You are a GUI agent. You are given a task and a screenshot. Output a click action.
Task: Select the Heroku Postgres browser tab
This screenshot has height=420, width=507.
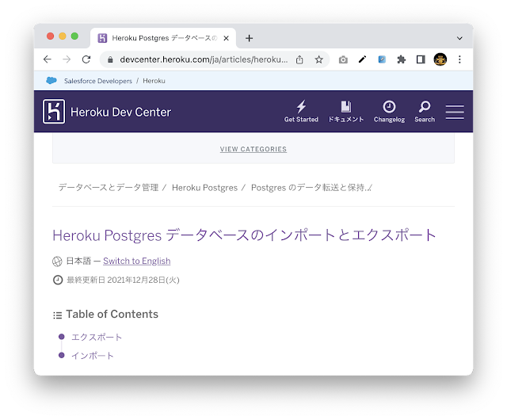point(163,38)
